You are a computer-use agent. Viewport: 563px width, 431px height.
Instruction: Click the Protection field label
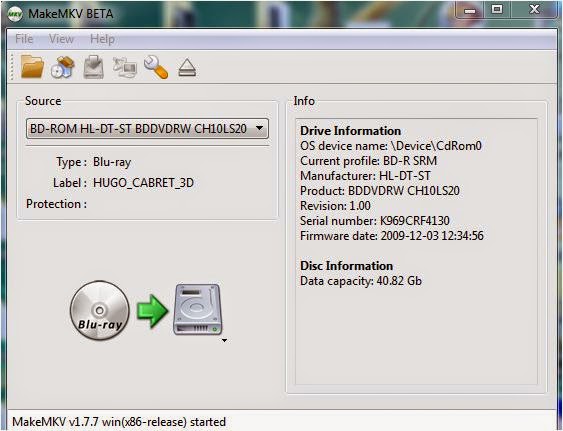coord(56,204)
